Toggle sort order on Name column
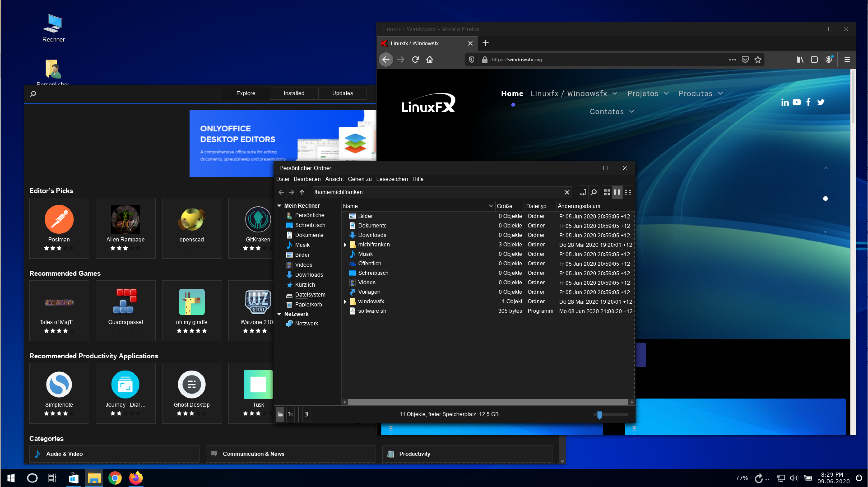868x487 pixels. 418,206
